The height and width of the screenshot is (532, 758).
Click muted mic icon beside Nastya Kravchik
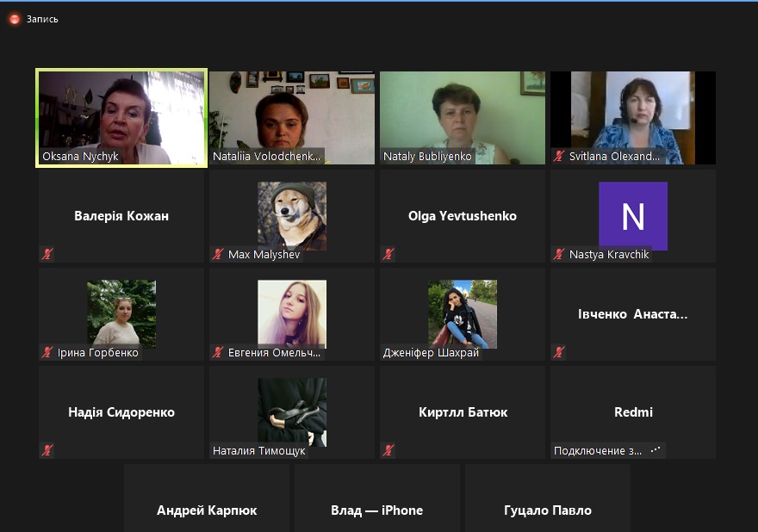click(x=559, y=254)
